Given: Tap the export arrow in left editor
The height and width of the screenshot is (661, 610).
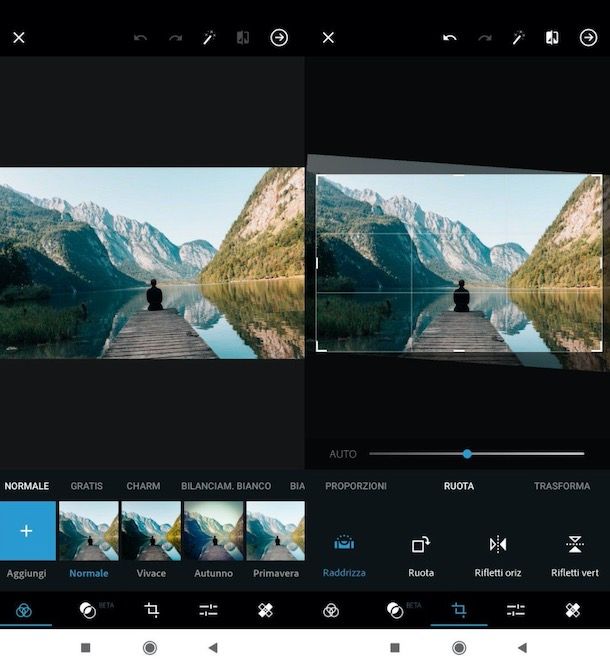Looking at the screenshot, I should point(279,38).
